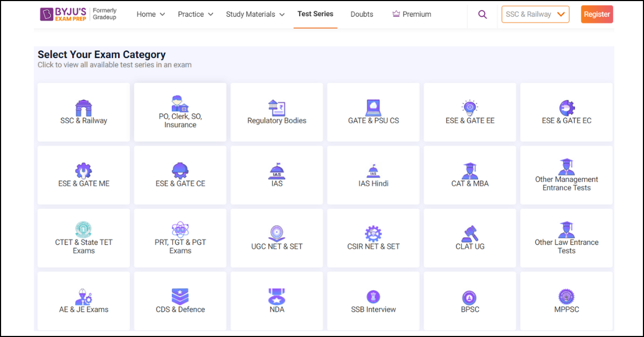Screen dimensions: 644x337
Task: Expand the Study Materials dropdown
Action: pos(255,14)
